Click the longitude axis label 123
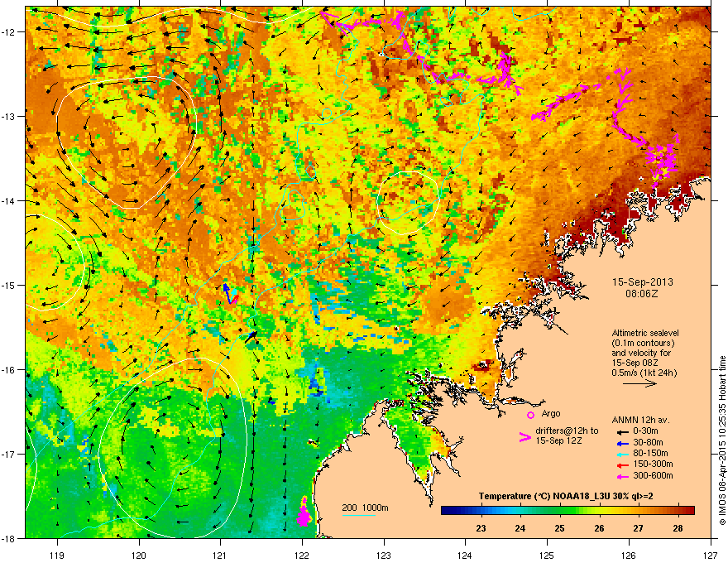 click(x=384, y=555)
